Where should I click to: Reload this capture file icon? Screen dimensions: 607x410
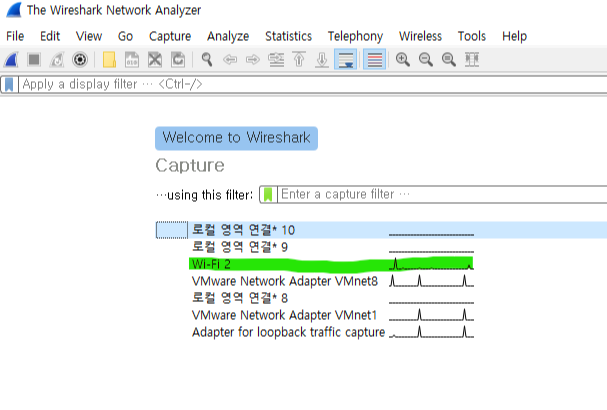tap(178, 60)
